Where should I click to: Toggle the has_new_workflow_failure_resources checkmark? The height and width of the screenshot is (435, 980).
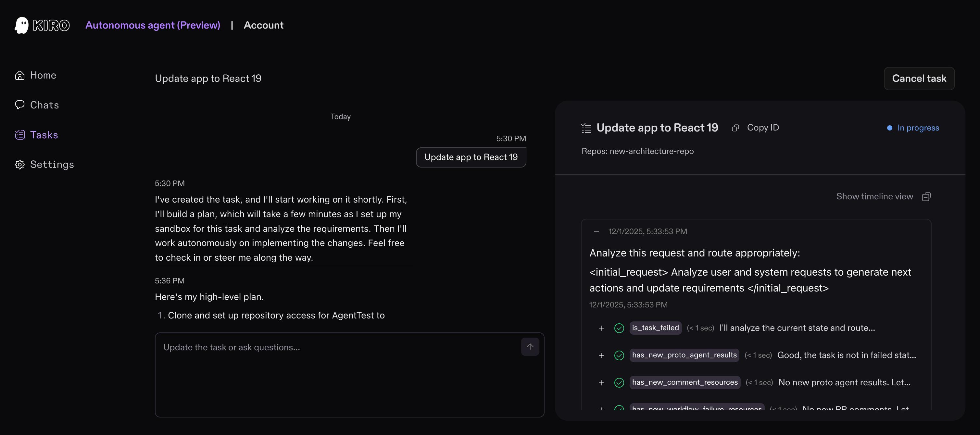click(x=619, y=409)
